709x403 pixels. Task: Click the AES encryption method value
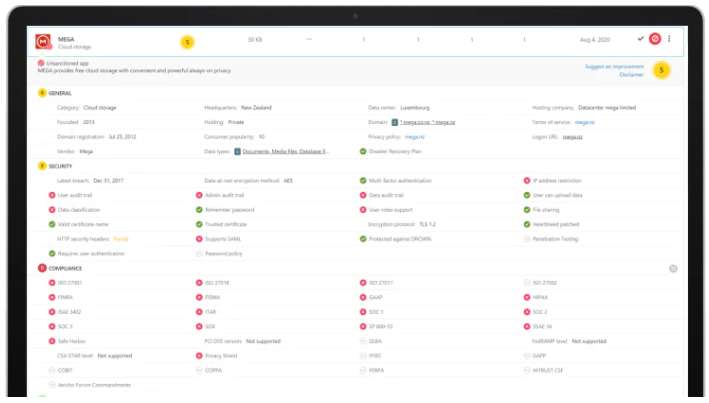coord(288,180)
